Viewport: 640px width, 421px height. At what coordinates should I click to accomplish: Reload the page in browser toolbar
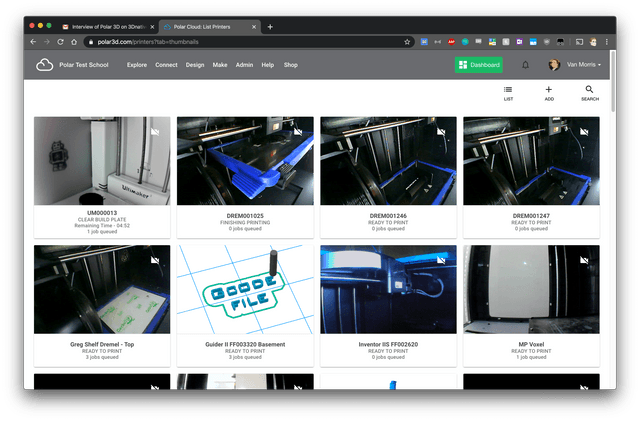61,42
